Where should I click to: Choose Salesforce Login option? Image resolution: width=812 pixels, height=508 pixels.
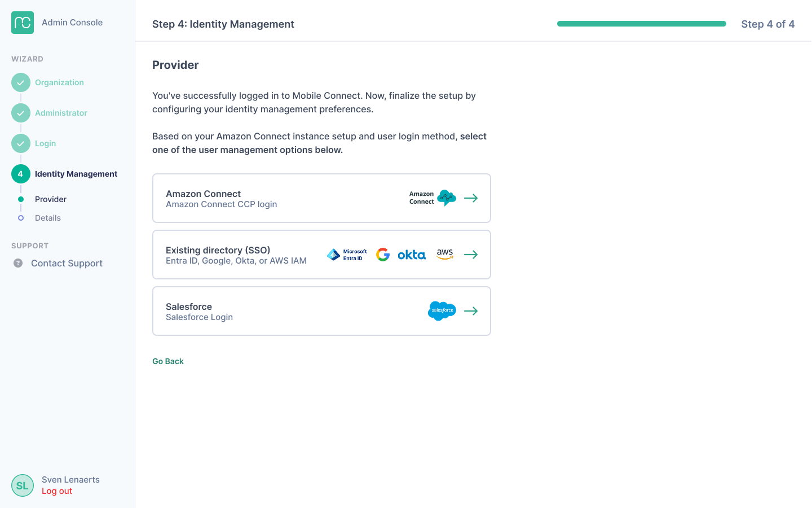321,311
